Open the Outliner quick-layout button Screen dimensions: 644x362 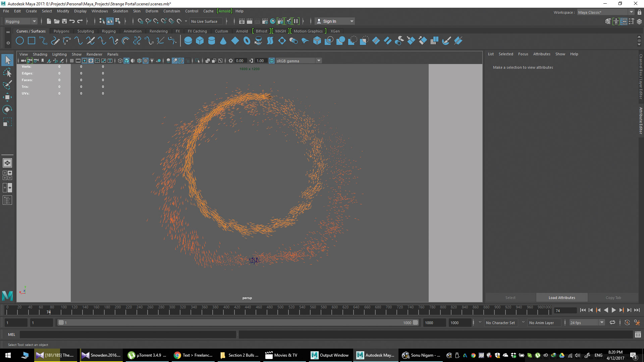[7, 200]
